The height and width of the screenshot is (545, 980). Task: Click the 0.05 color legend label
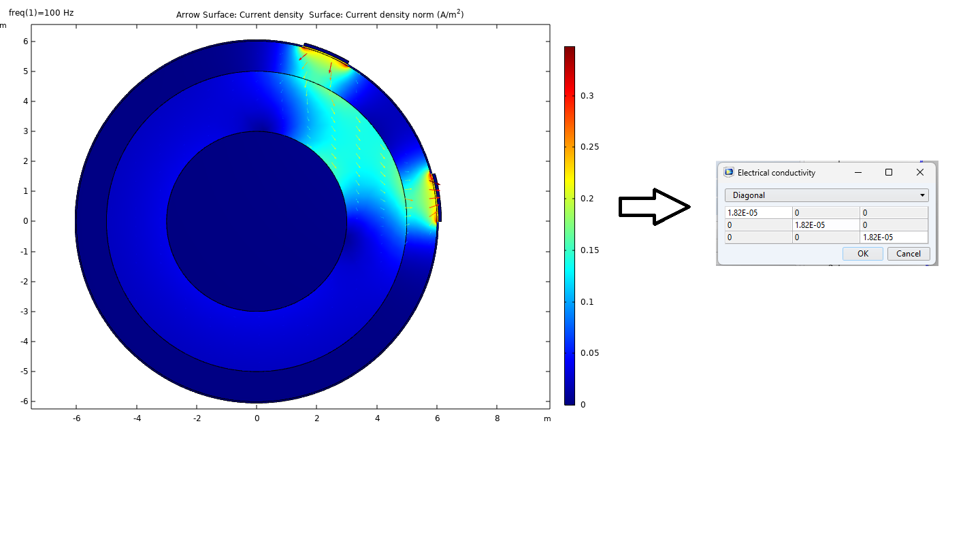tap(589, 353)
